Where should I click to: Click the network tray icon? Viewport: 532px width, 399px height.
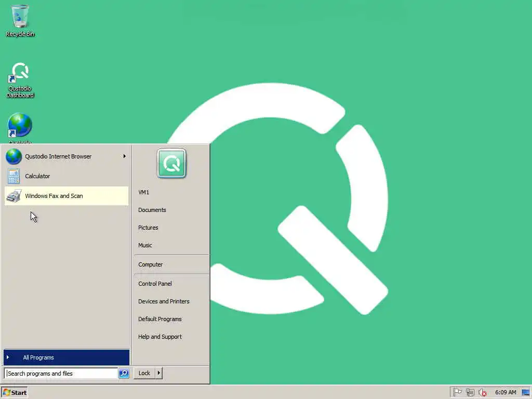coord(470,393)
